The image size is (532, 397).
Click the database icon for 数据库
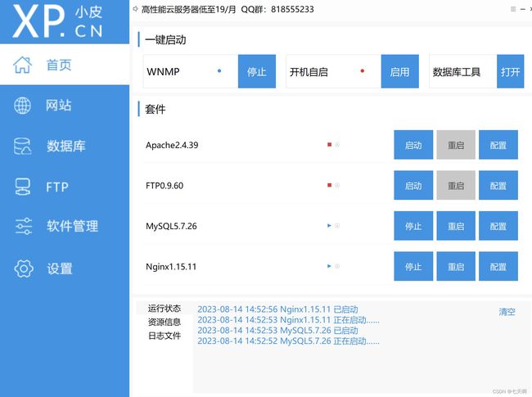[x=24, y=147]
